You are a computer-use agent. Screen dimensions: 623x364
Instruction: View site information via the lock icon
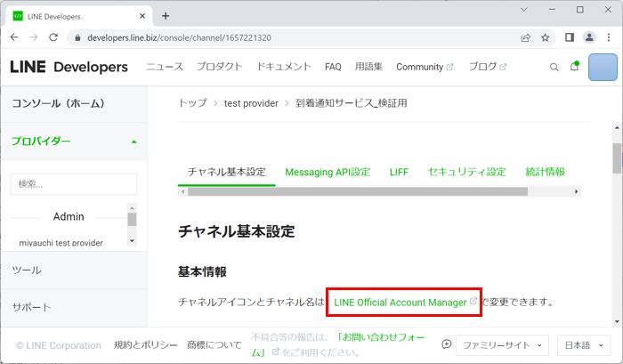[x=78, y=37]
